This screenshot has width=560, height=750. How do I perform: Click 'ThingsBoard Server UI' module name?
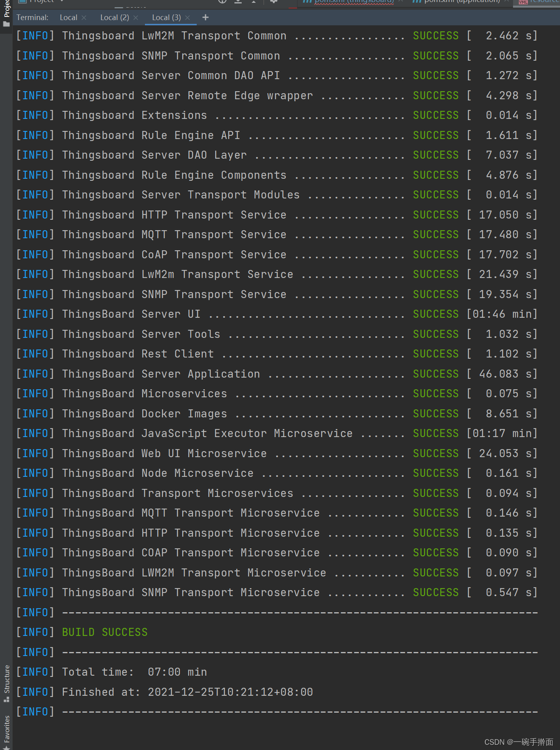click(131, 314)
